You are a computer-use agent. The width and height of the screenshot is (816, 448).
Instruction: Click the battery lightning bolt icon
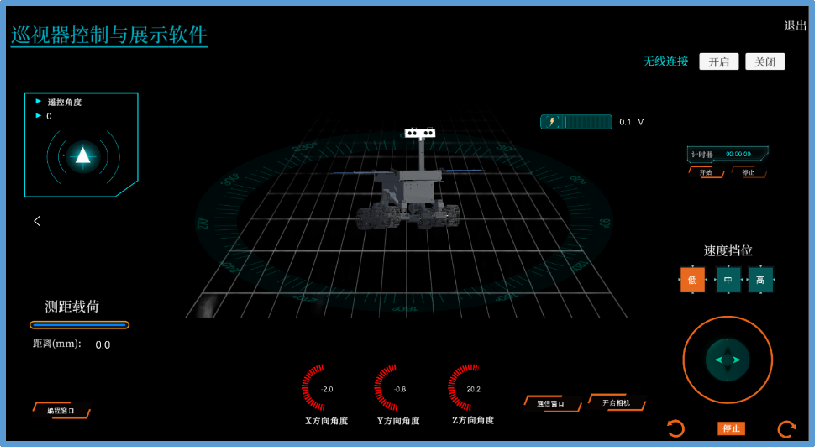[x=552, y=122]
